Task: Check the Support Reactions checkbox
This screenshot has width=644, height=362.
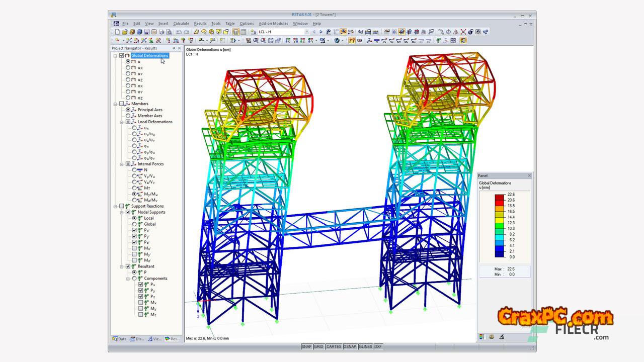Action: (x=121, y=206)
